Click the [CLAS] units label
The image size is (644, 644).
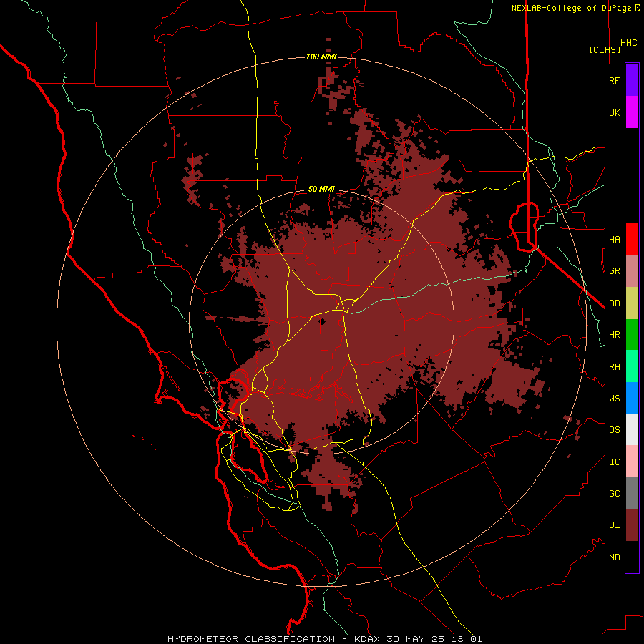point(605,49)
